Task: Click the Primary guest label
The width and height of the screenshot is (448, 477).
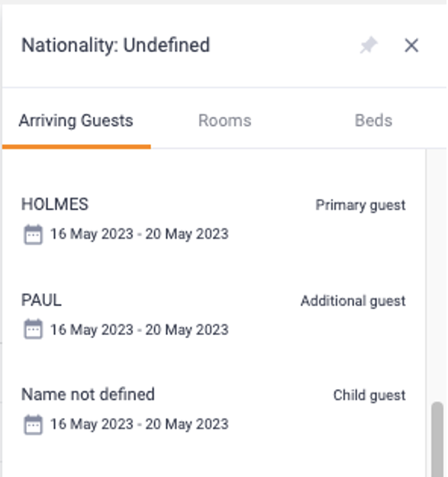Action: (x=360, y=205)
